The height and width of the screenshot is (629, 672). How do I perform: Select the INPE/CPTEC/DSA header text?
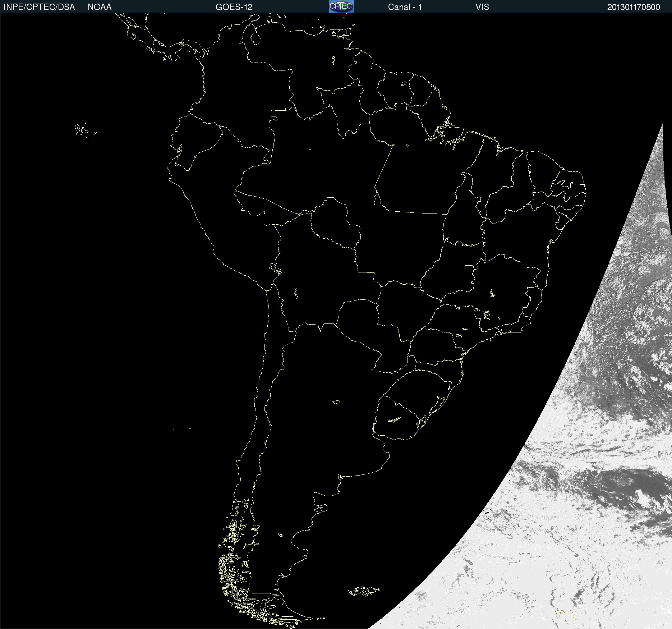(x=39, y=7)
